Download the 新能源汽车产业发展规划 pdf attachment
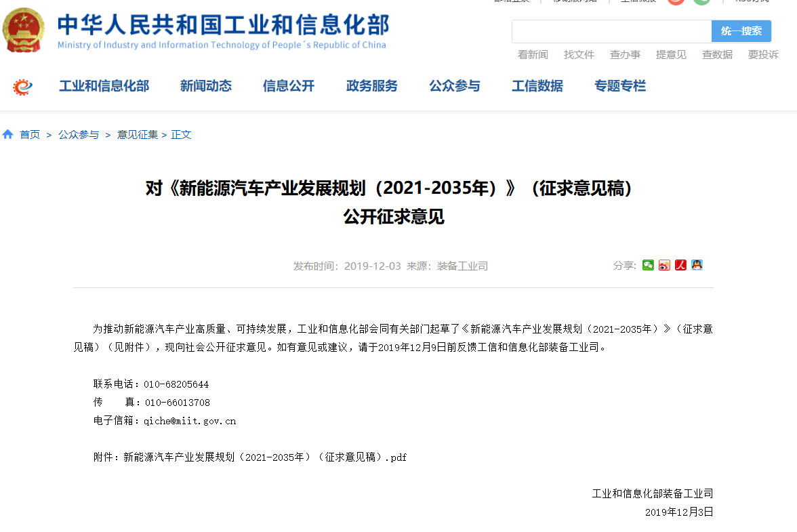797x532 pixels. coord(264,457)
